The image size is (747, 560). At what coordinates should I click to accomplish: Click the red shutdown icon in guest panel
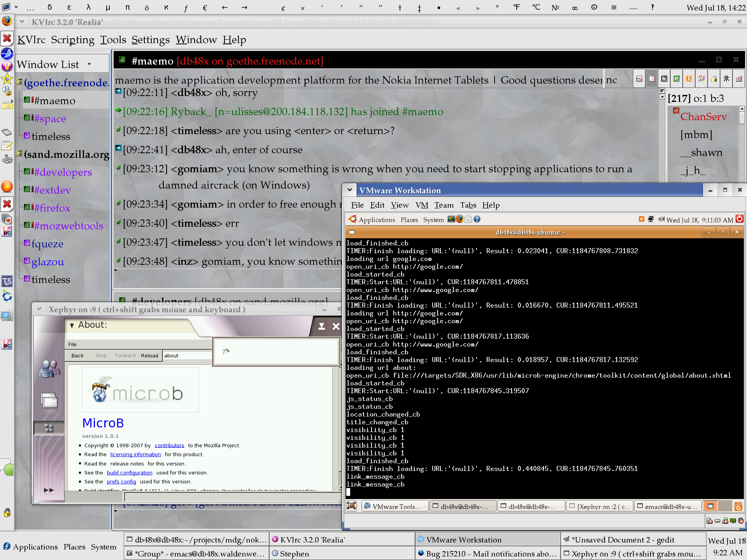click(740, 219)
